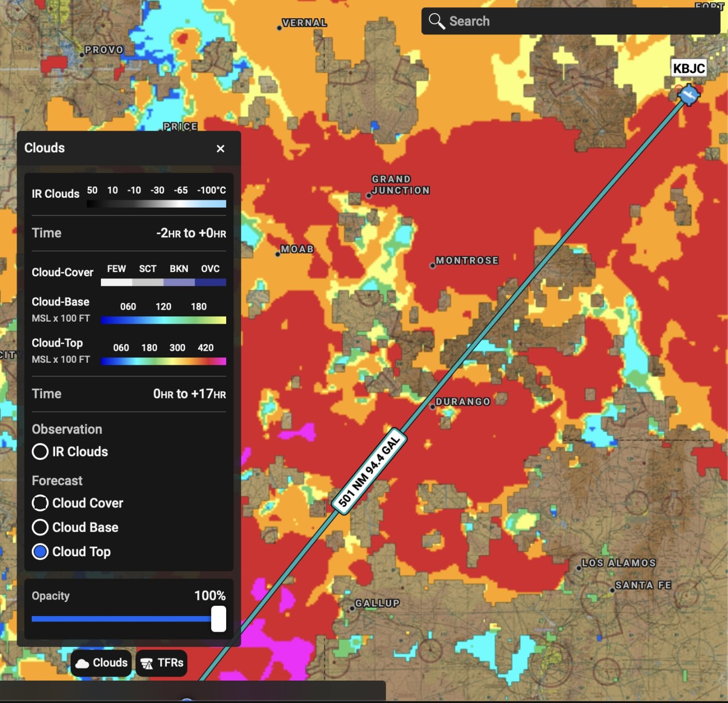This screenshot has height=703, width=728.
Task: Click the Cloud-Top legend gradient bar
Action: click(x=163, y=361)
